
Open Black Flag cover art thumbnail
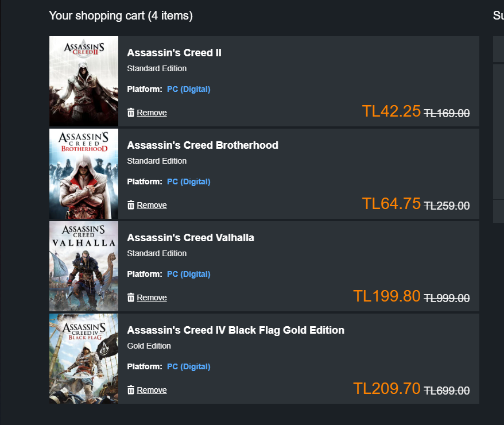coord(84,358)
